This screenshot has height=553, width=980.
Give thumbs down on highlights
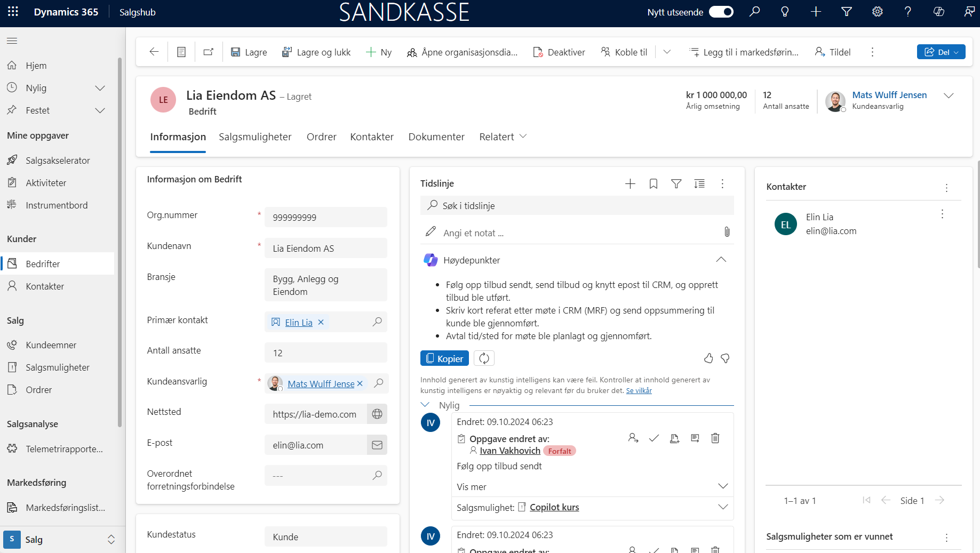(725, 358)
